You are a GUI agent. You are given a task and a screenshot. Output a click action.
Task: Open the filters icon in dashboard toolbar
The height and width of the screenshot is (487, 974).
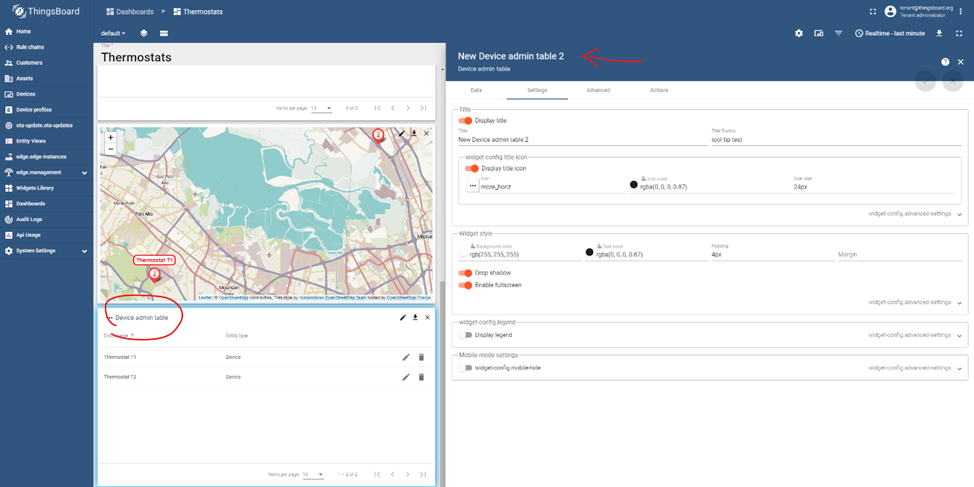coord(839,33)
